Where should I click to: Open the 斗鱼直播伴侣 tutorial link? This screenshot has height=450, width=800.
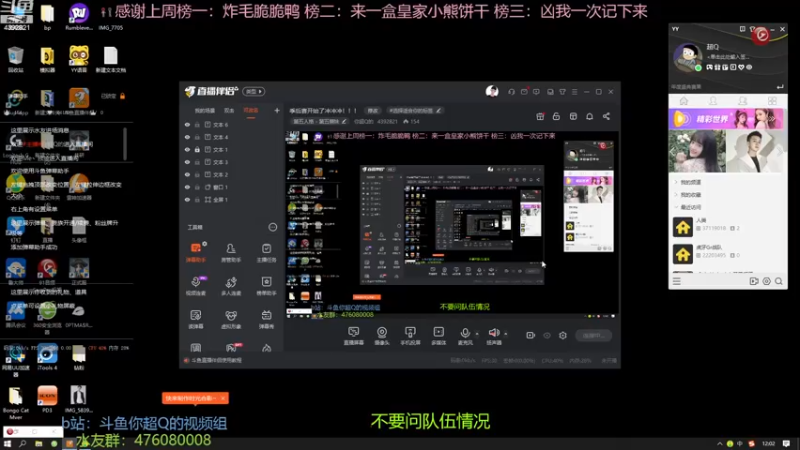click(x=216, y=360)
